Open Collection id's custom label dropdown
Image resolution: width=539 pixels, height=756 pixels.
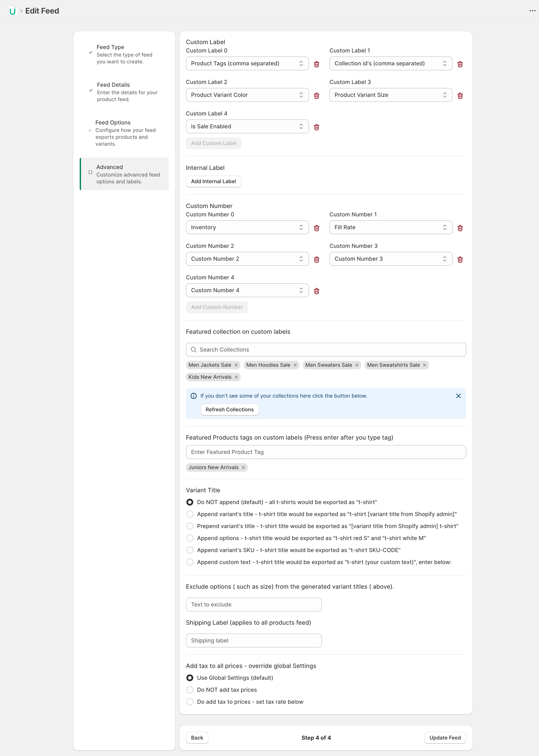pyautogui.click(x=390, y=63)
